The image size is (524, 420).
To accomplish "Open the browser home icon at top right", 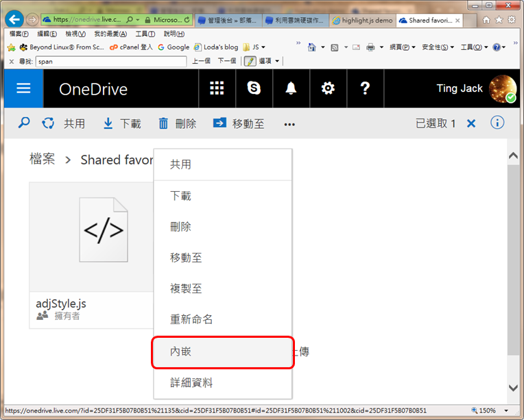I will coord(486,20).
